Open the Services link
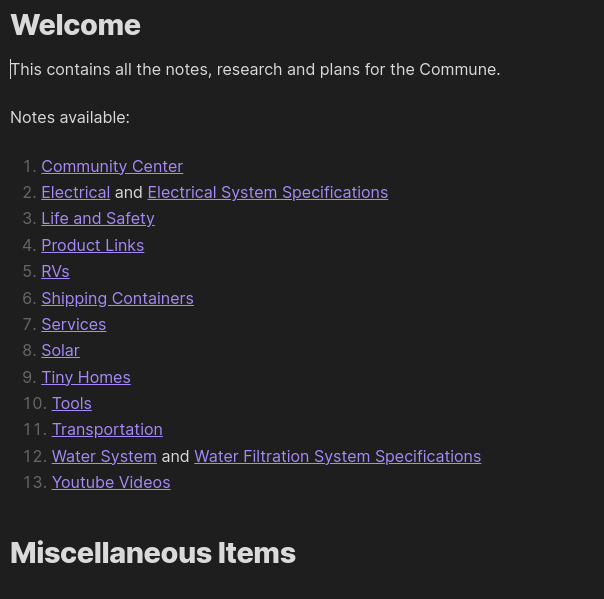 pyautogui.click(x=73, y=324)
